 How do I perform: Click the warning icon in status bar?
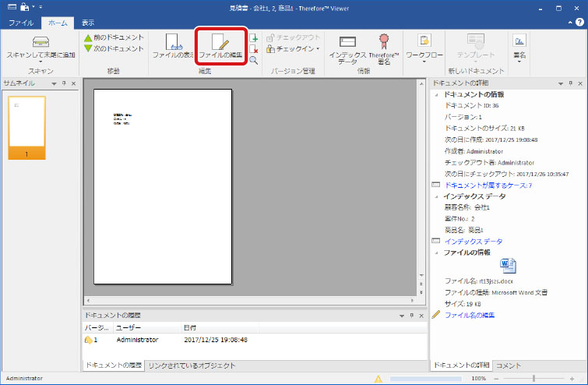(x=378, y=378)
